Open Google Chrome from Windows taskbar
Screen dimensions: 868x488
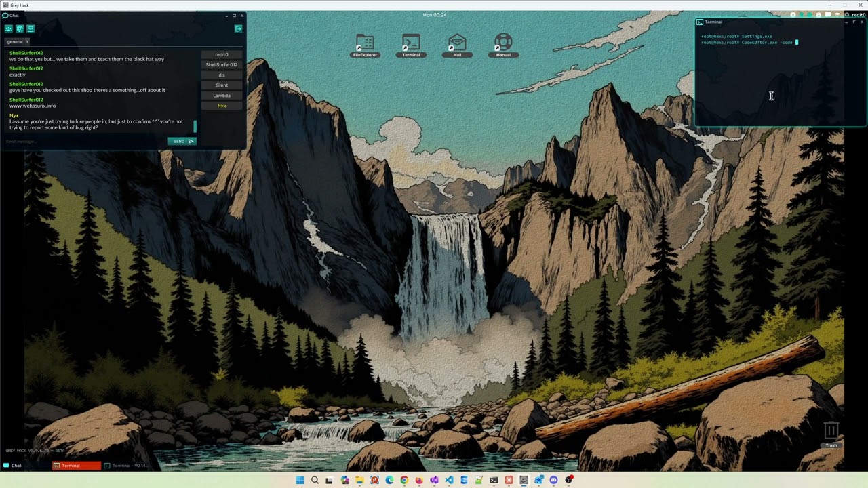click(404, 480)
